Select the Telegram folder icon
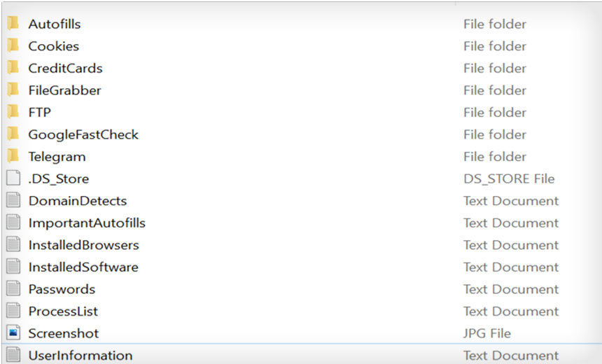 click(x=13, y=156)
